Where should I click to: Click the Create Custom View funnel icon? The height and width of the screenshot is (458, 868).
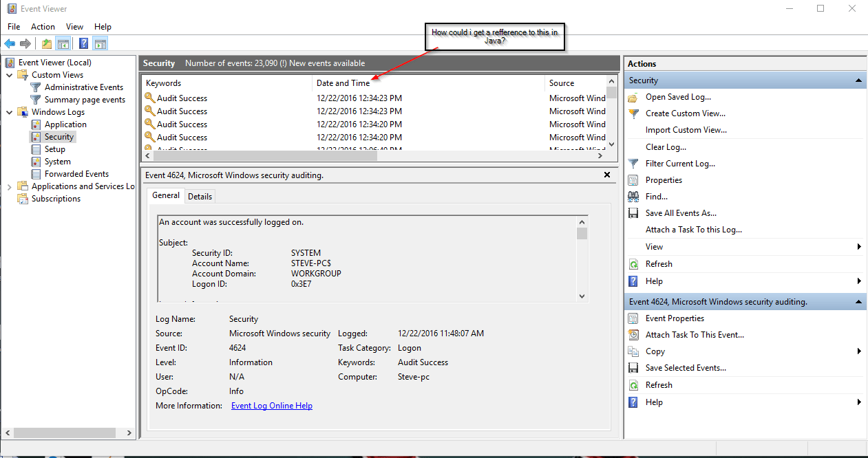click(633, 113)
